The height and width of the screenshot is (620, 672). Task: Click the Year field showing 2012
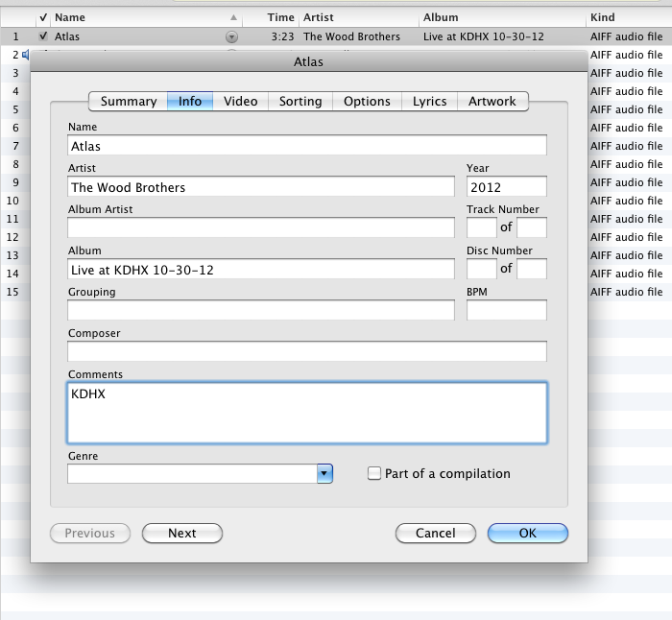(506, 186)
